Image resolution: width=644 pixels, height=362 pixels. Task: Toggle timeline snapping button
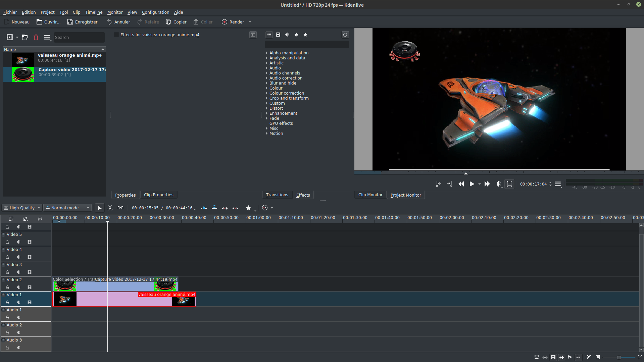coord(578,357)
